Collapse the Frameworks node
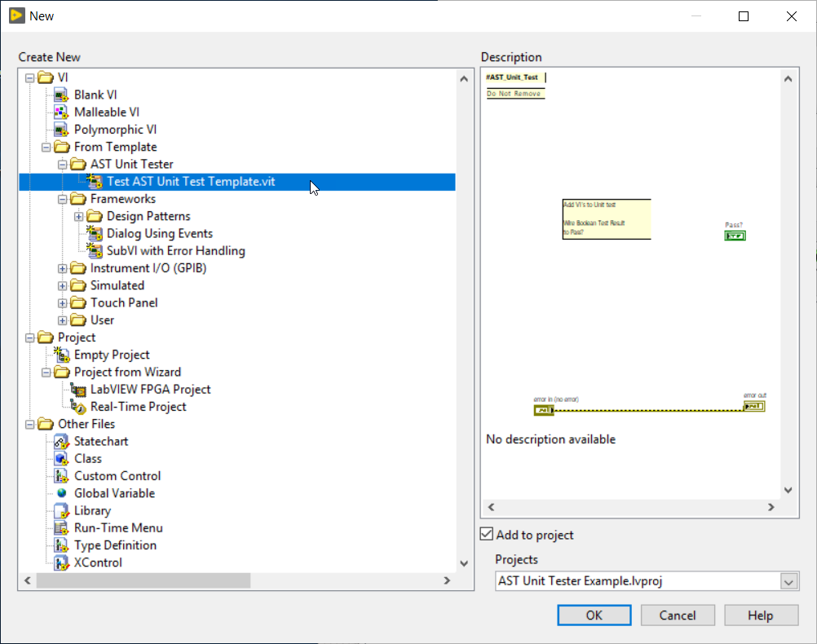817x644 pixels. pyautogui.click(x=63, y=199)
